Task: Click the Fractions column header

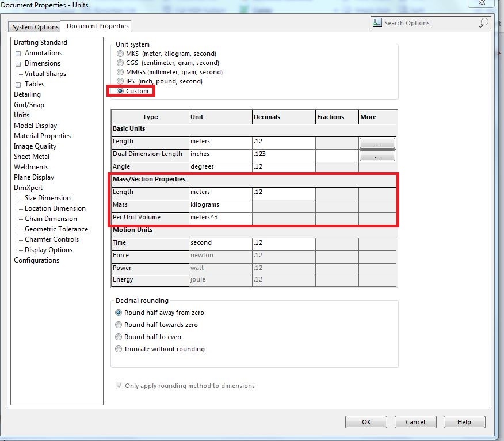Action: pyautogui.click(x=337, y=117)
